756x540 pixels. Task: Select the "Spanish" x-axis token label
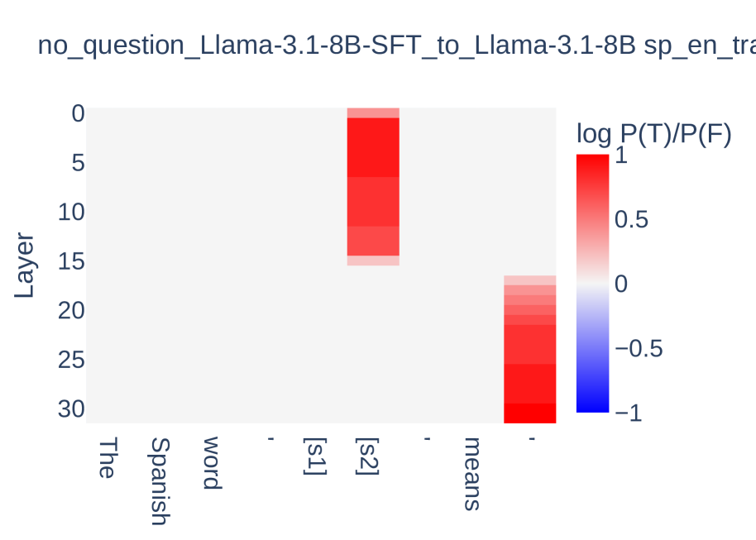click(x=159, y=481)
